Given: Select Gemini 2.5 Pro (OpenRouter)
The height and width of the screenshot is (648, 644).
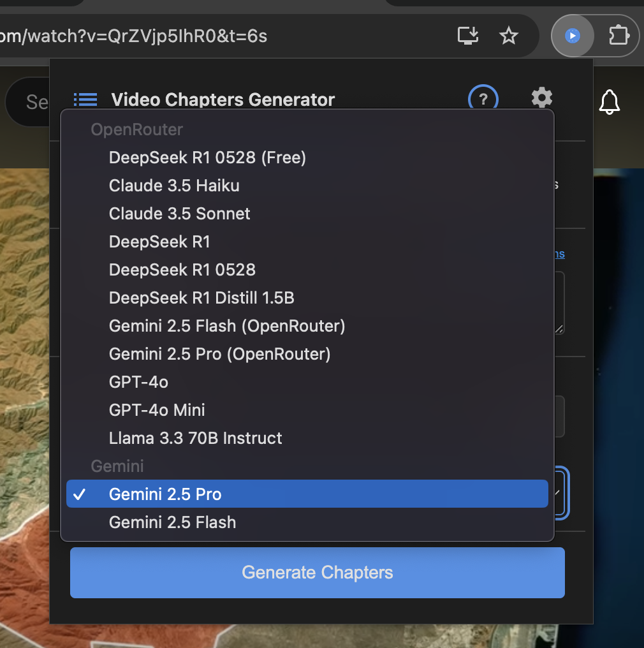Looking at the screenshot, I should [307, 354].
